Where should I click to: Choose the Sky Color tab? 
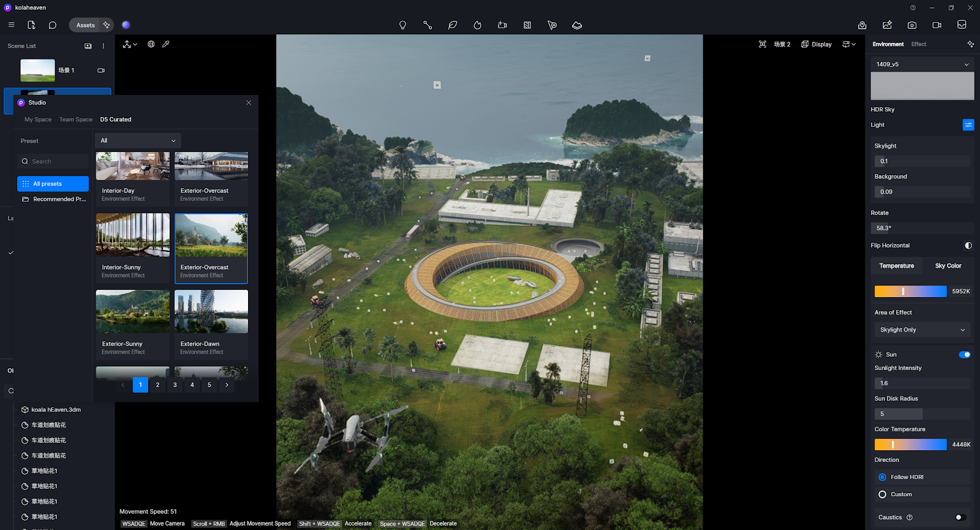[948, 266]
